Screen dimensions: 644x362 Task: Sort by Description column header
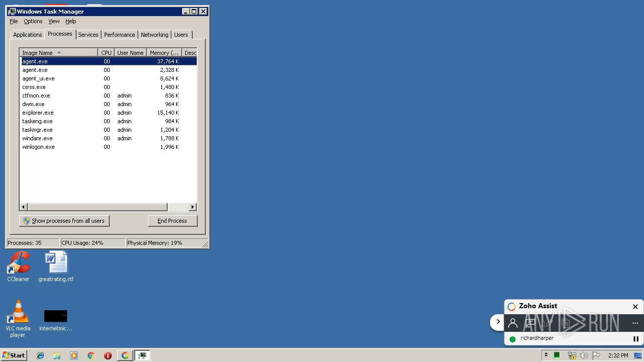[x=190, y=53]
